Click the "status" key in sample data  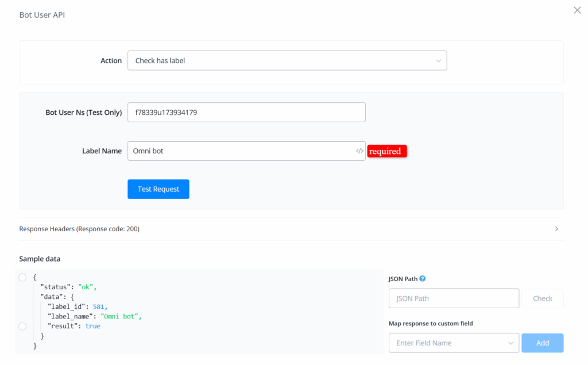tap(56, 287)
